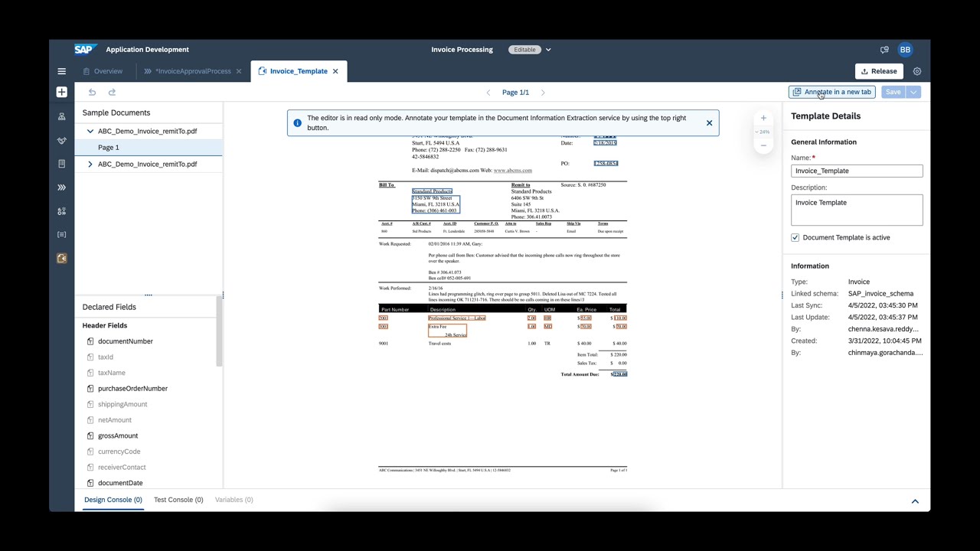Expand the second ABC_Demo_Invoice_remitTo.pdf tree node
The height and width of the screenshot is (551, 980).
coord(90,165)
